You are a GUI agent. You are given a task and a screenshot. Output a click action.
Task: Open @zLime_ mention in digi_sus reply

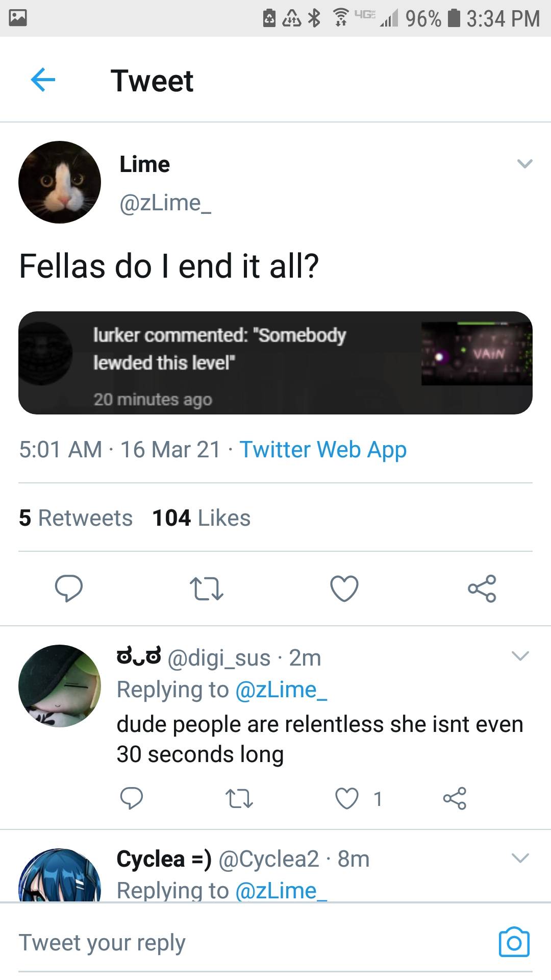click(281, 690)
